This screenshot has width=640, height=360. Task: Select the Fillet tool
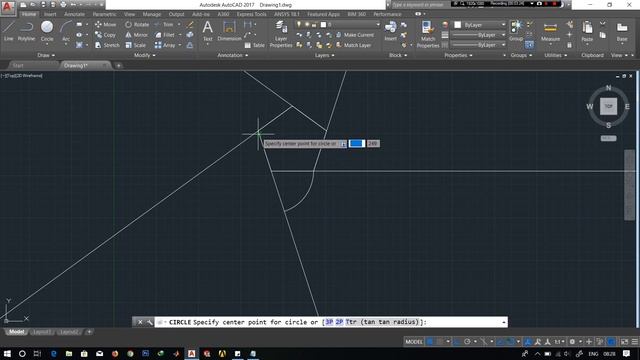pyautogui.click(x=164, y=35)
